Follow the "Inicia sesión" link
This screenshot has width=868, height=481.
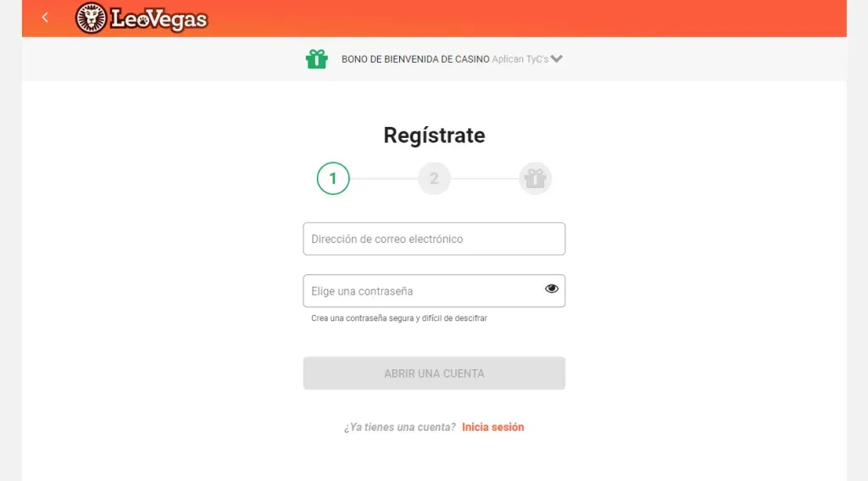[x=492, y=428]
